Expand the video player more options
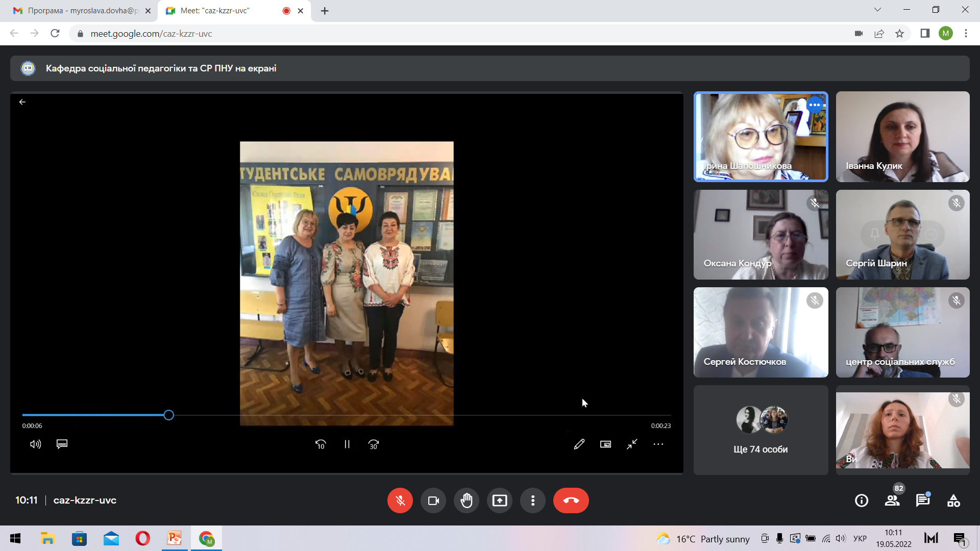The height and width of the screenshot is (551, 980). [x=658, y=444]
